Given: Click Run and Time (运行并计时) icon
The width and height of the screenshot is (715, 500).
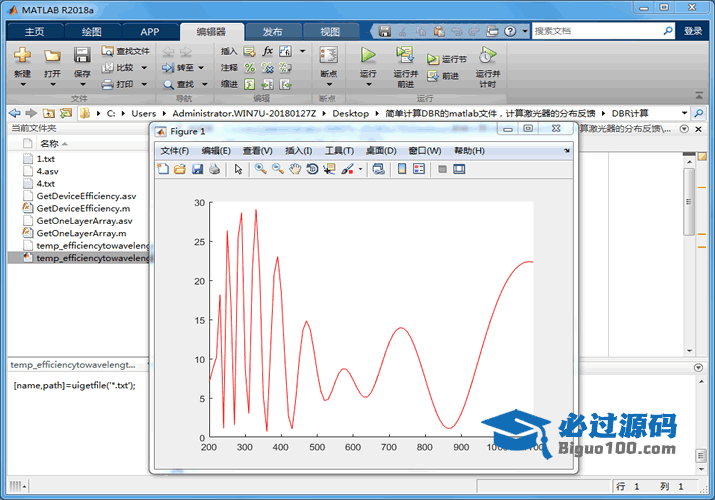Looking at the screenshot, I should 487,55.
